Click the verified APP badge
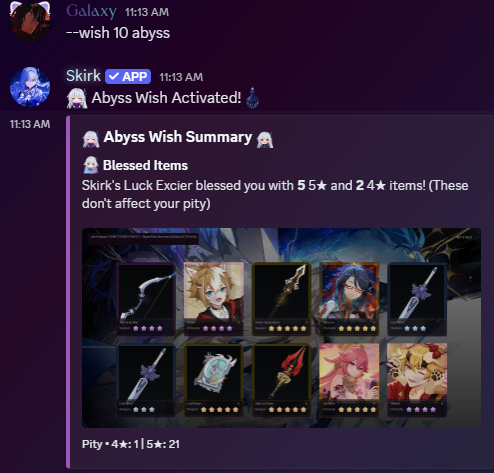Viewport: 494px width, 473px height. (x=128, y=77)
